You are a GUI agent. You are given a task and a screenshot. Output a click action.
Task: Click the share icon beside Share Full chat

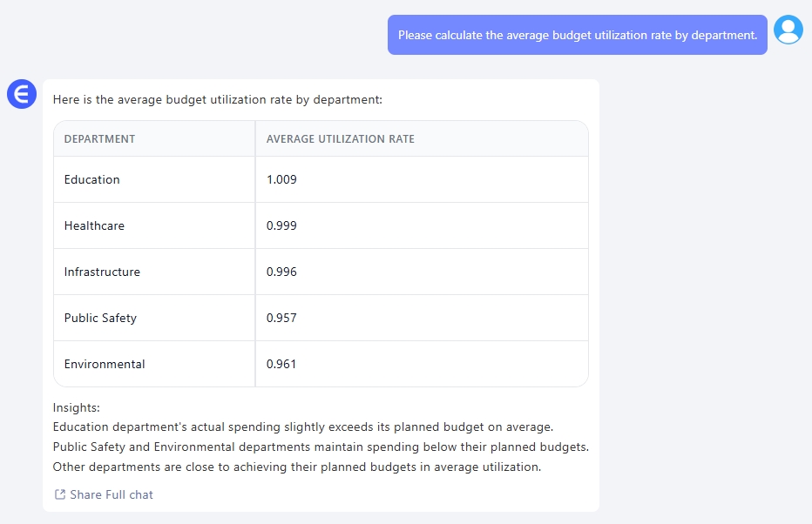[60, 494]
